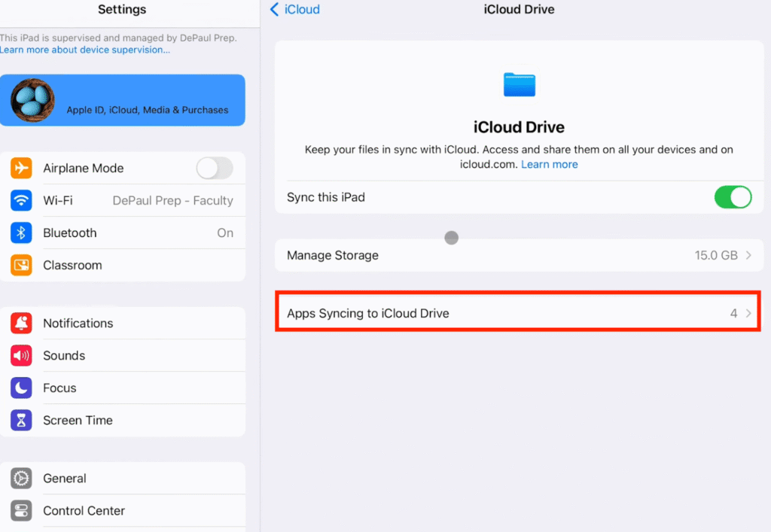Screen dimensions: 771x532
Task: Tap the blue iCloud Drive folder icon
Action: coord(520,84)
